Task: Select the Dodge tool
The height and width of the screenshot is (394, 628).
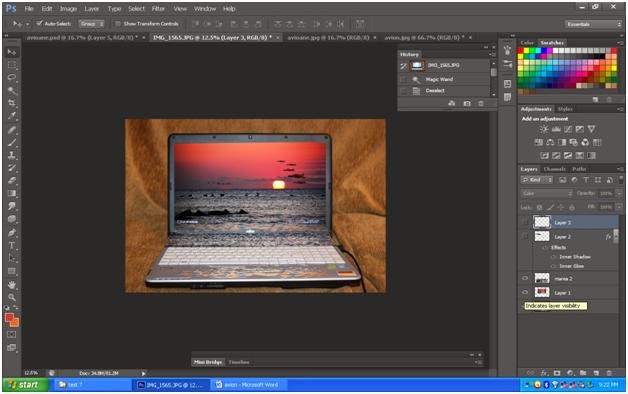Action: pyautogui.click(x=12, y=219)
